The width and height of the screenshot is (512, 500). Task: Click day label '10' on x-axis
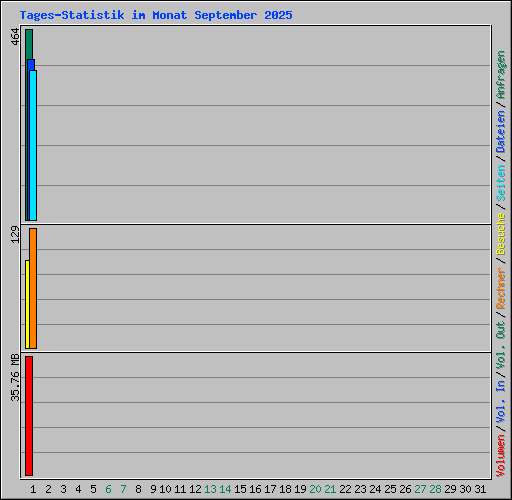point(165,489)
